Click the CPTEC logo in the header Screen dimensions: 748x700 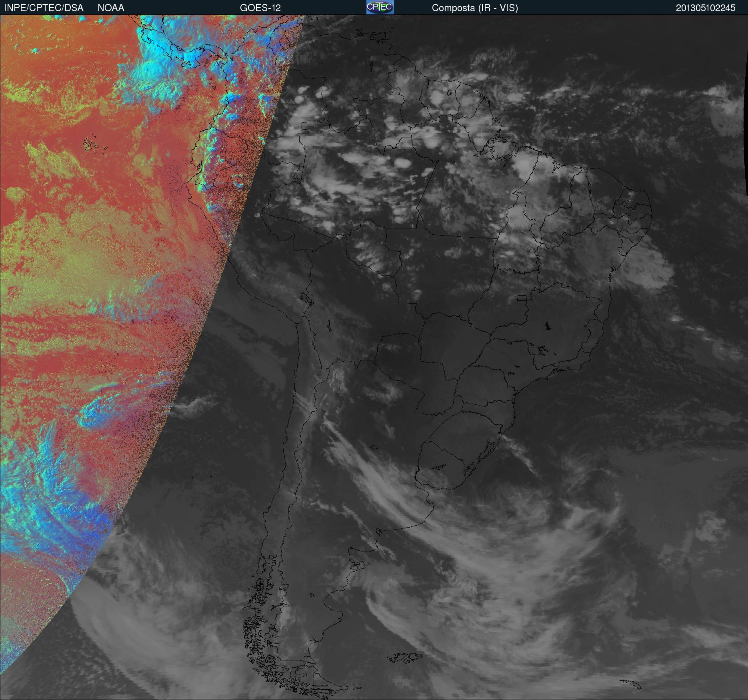(x=380, y=7)
